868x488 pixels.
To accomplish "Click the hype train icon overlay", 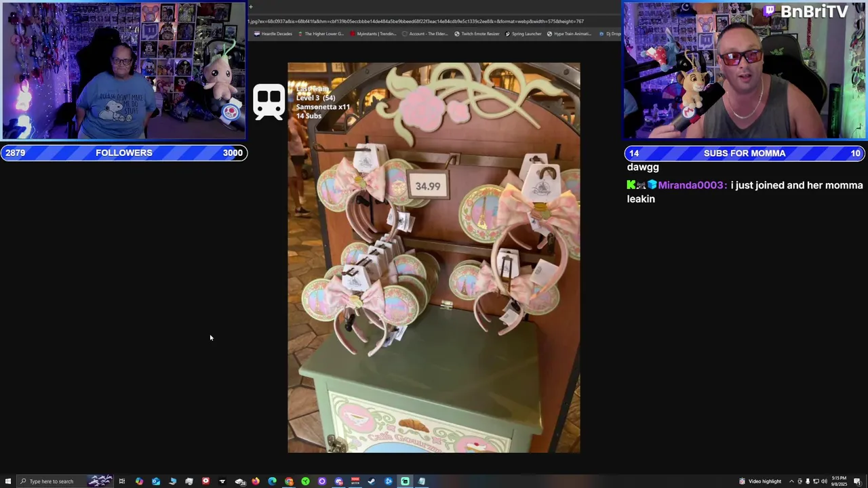I will pyautogui.click(x=269, y=102).
